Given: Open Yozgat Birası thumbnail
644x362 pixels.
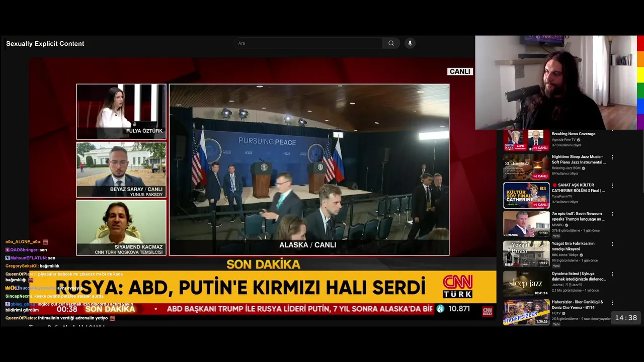Looking at the screenshot, I should (526, 253).
